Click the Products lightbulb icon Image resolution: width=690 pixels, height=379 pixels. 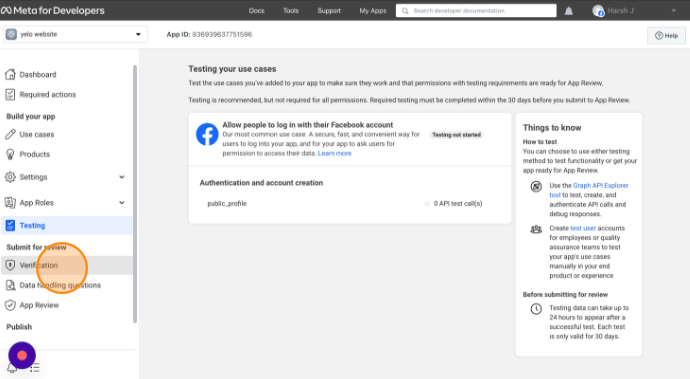pyautogui.click(x=10, y=154)
